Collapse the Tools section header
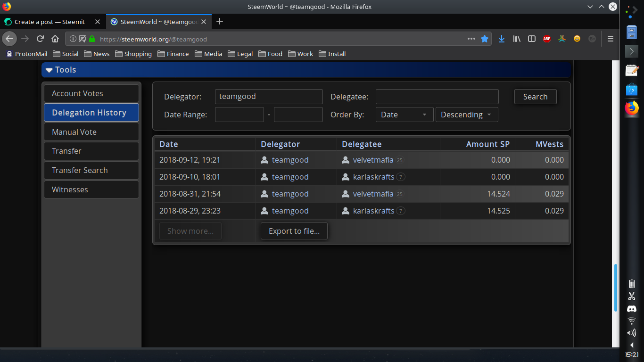This screenshot has height=362, width=644. [306, 70]
